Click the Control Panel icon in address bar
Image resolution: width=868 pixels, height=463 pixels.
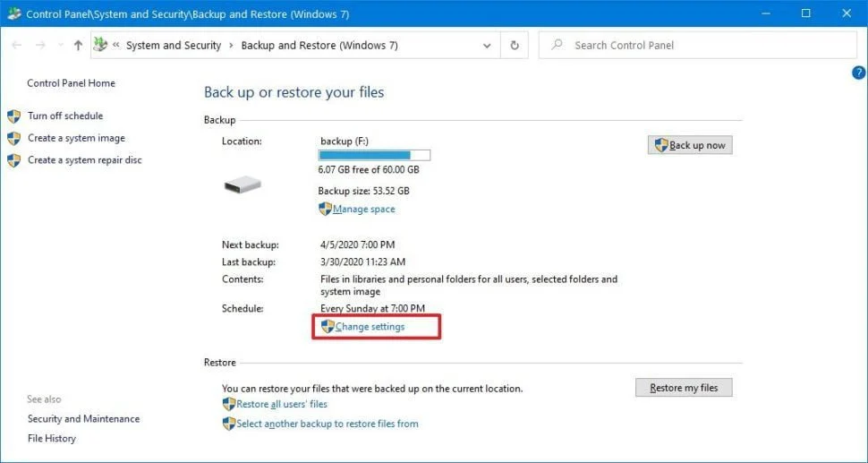pos(100,45)
